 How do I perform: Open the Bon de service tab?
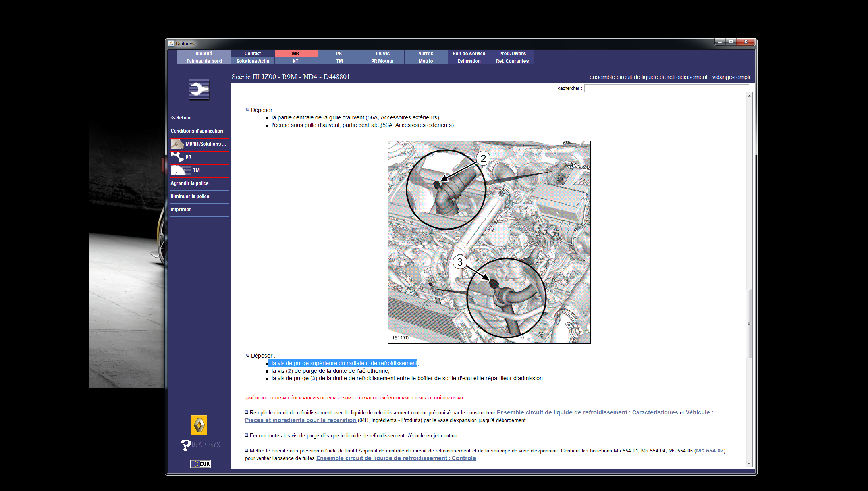pos(469,54)
